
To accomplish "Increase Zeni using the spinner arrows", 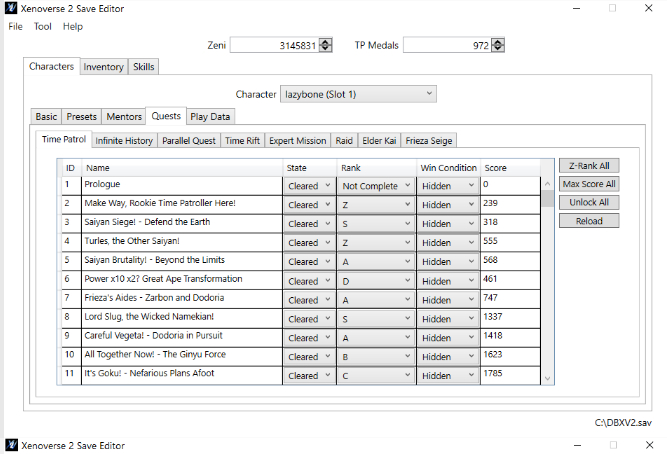I will pyautogui.click(x=325, y=45).
